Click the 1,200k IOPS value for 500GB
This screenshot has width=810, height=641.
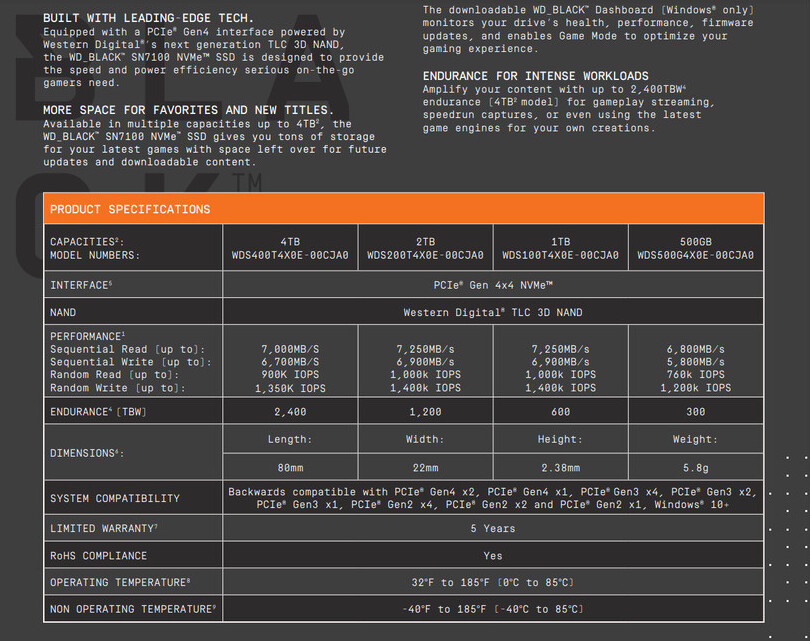click(x=695, y=388)
